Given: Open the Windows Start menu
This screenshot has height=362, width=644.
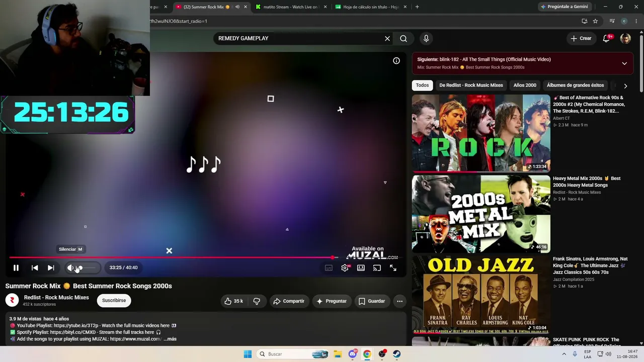Looking at the screenshot, I should coord(248,354).
